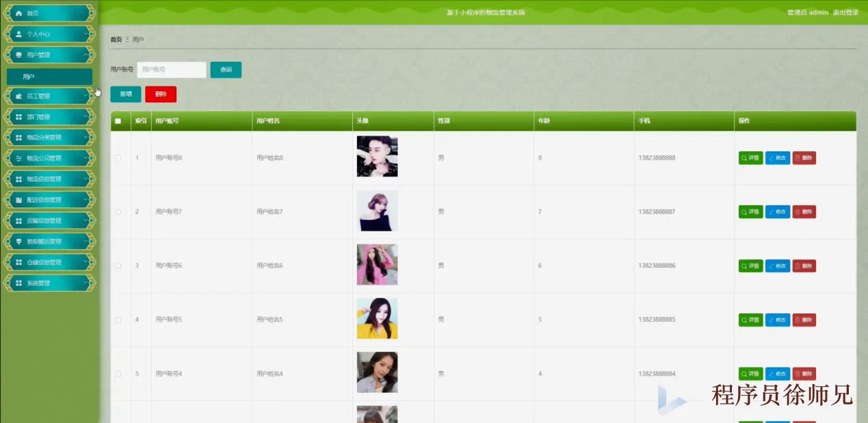Open 详情 for row 用户账号5
The width and height of the screenshot is (868, 423).
tap(750, 320)
